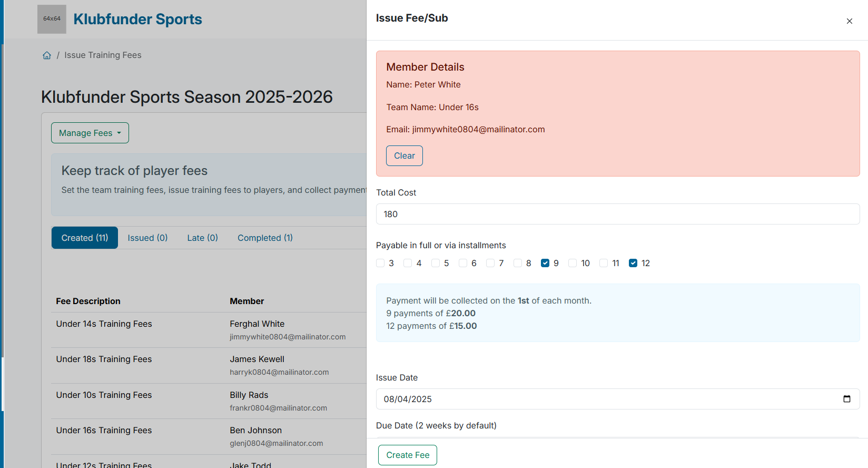Clear the selected member details
Viewport: 868px width, 468px height.
point(404,155)
